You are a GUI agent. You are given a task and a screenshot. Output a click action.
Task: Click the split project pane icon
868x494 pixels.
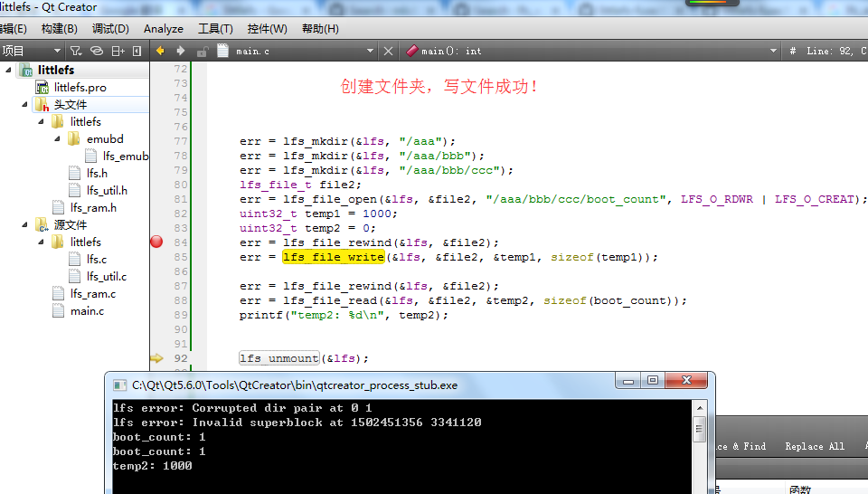tap(118, 51)
